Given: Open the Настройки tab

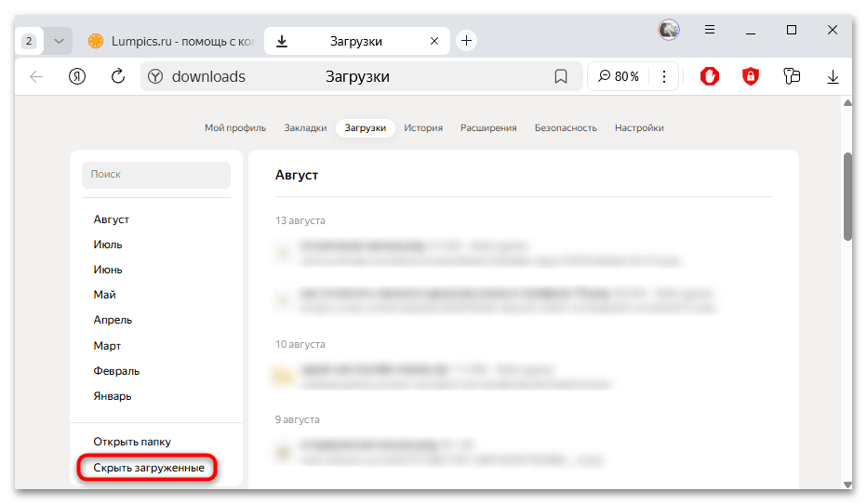Looking at the screenshot, I should coord(639,128).
